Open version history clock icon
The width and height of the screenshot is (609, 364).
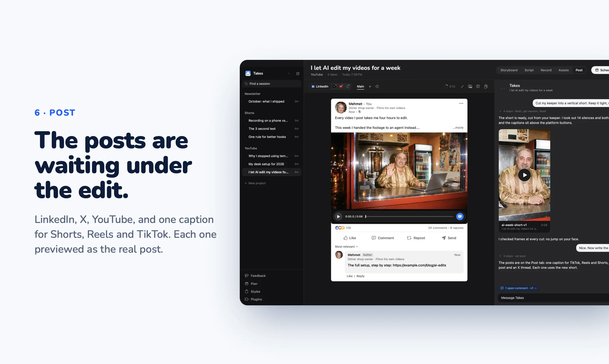coord(377,86)
